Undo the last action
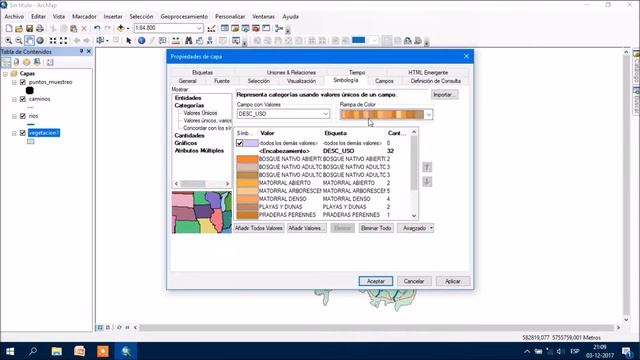640x360 pixels. (x=97, y=28)
